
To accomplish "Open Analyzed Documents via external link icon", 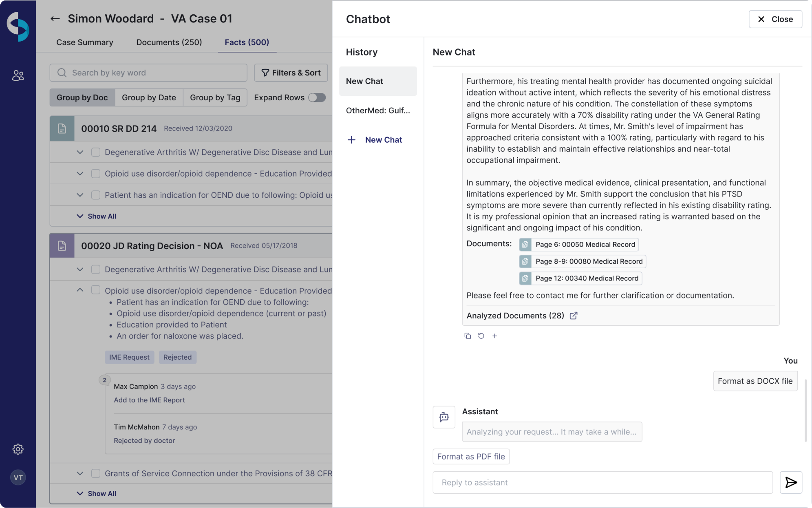I will 574,316.
